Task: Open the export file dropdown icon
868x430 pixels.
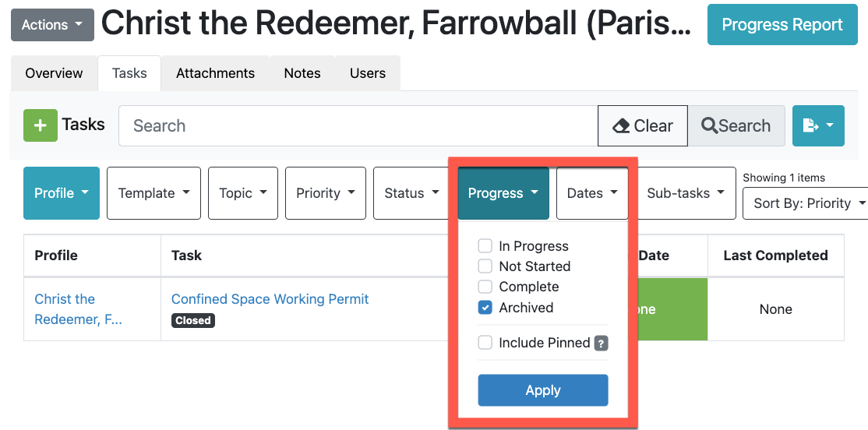Action: coord(817,125)
